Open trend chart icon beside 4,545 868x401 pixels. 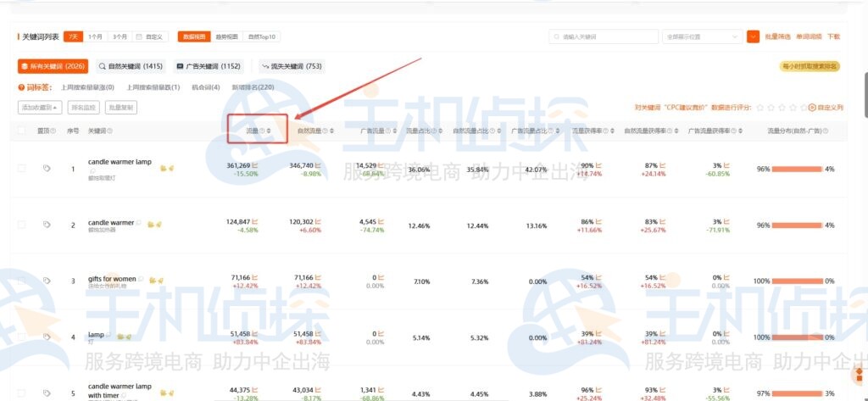point(381,221)
